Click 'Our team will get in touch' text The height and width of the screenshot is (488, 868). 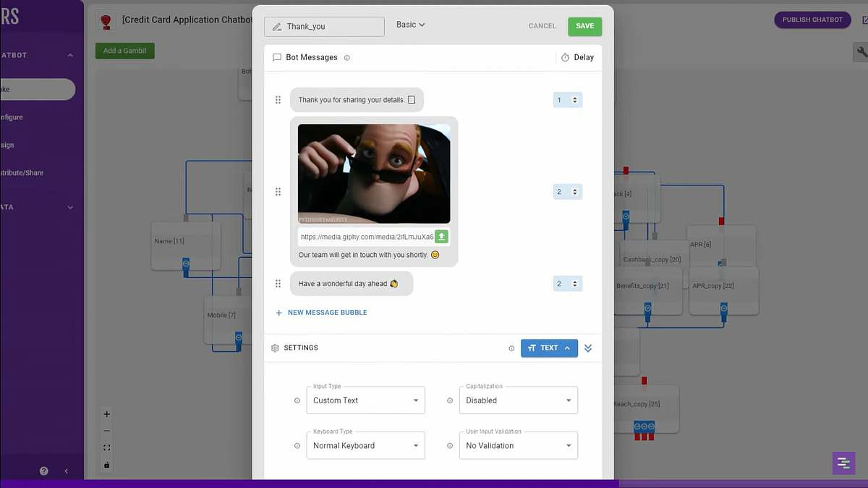[x=363, y=255]
